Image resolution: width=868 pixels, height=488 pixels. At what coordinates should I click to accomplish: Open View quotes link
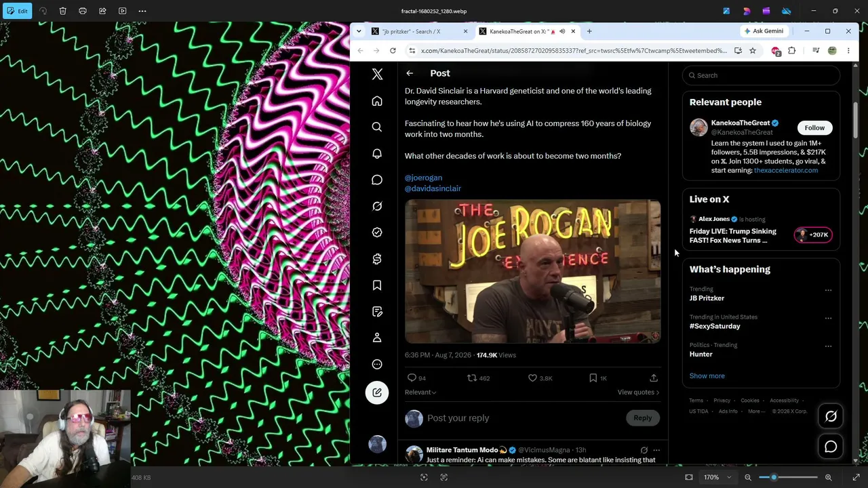pyautogui.click(x=638, y=392)
